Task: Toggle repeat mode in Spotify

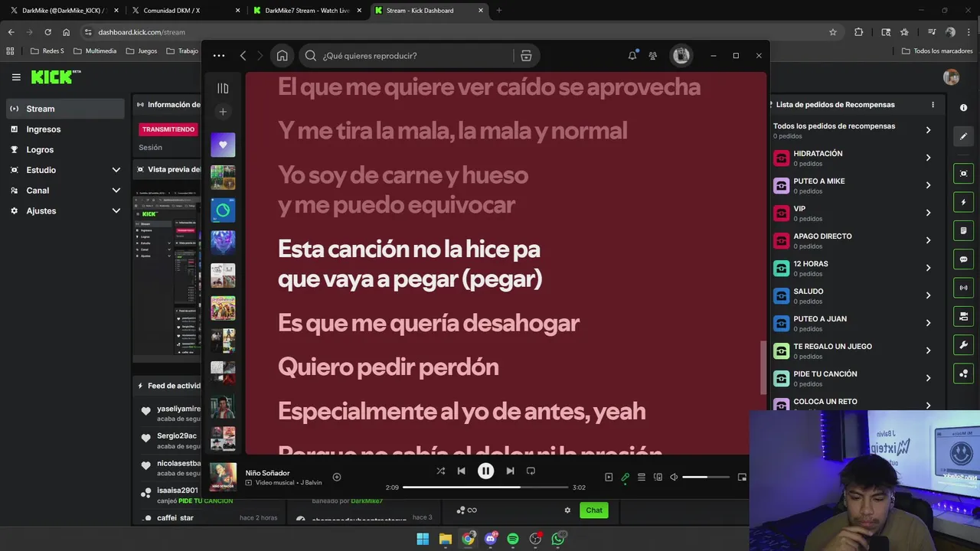Action: 531,471
